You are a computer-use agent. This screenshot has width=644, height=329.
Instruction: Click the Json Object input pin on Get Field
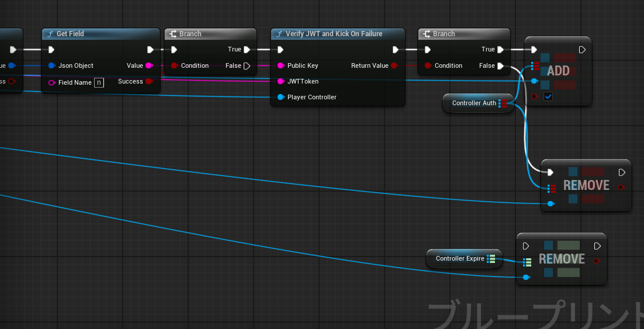point(52,65)
